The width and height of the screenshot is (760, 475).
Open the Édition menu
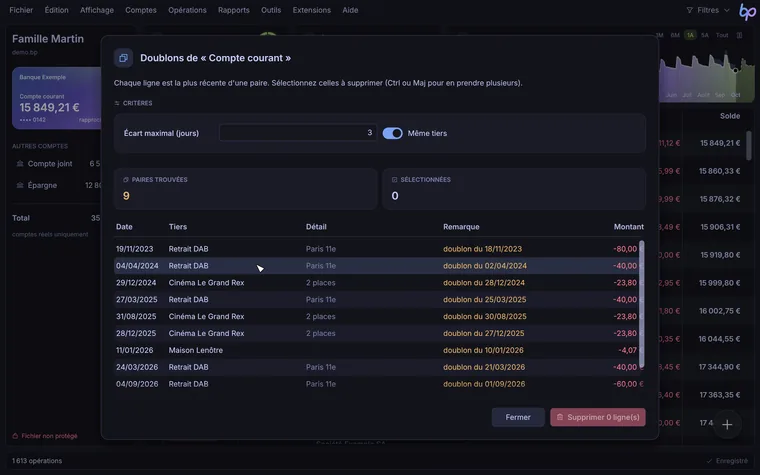[56, 10]
